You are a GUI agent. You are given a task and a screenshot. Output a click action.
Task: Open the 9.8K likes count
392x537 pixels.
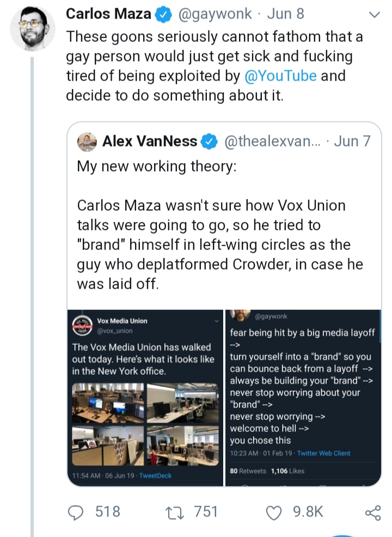[x=308, y=512]
